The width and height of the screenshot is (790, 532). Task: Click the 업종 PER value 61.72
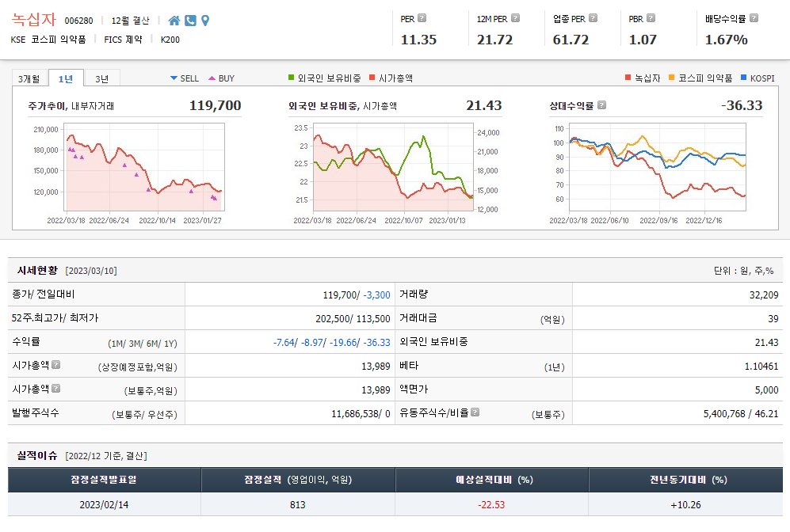pos(571,40)
